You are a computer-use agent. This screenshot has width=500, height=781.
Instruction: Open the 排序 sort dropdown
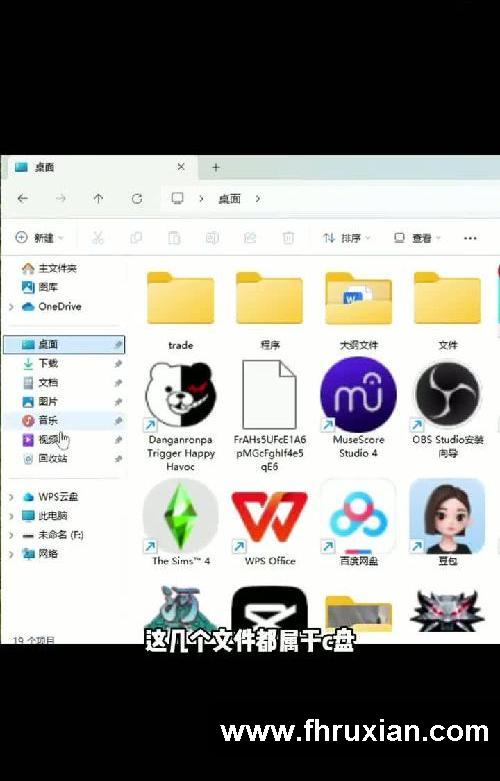tap(347, 238)
